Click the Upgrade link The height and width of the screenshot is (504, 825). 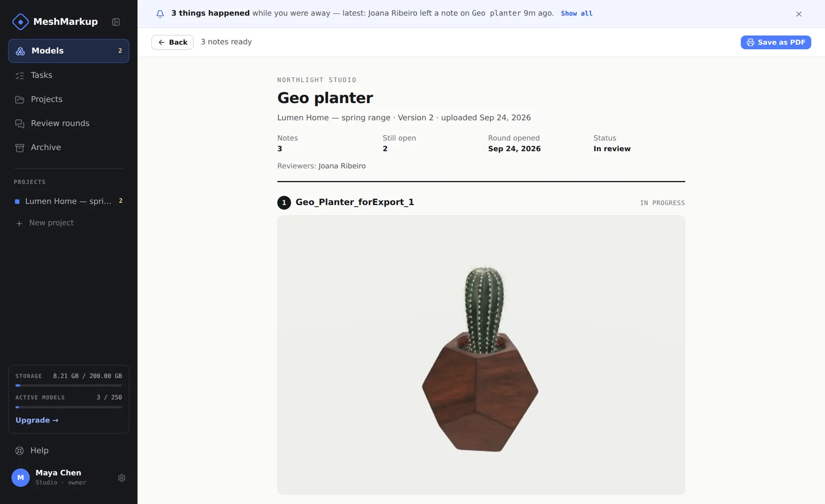[x=37, y=420]
